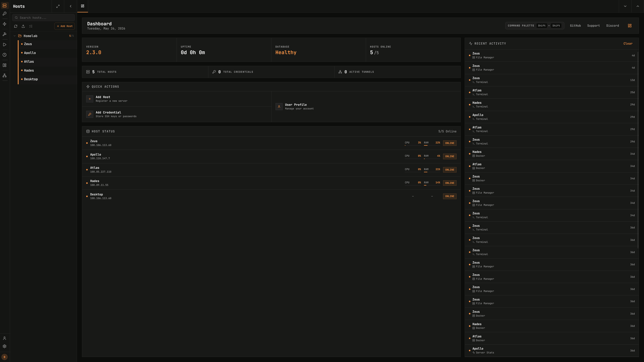Click the Add Host quick action
The image size is (644, 362).
coord(177,99)
